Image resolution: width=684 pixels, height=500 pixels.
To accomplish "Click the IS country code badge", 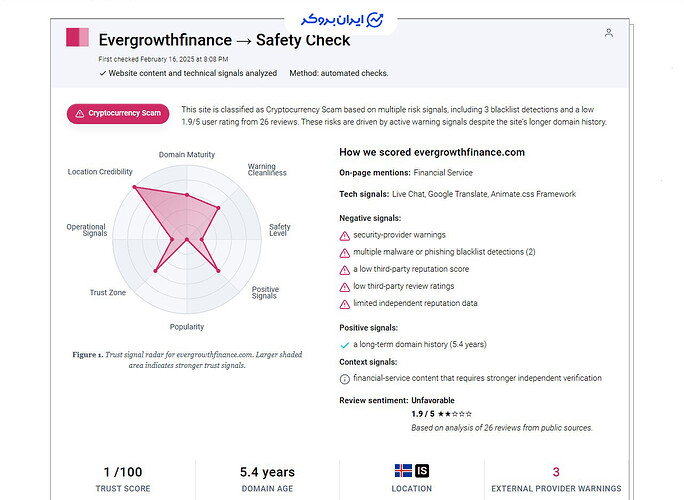I will tap(422, 471).
